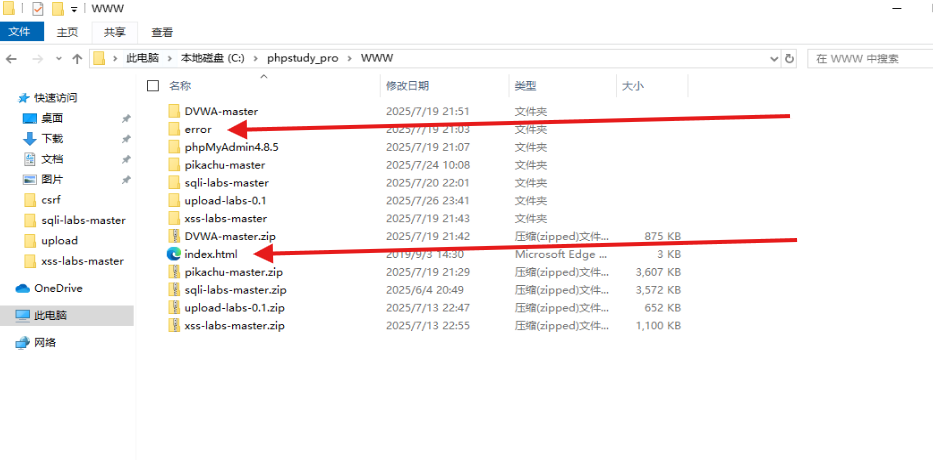933x460 pixels.
Task: Click the xss-labs-master folder icon in file list
Action: tap(174, 218)
